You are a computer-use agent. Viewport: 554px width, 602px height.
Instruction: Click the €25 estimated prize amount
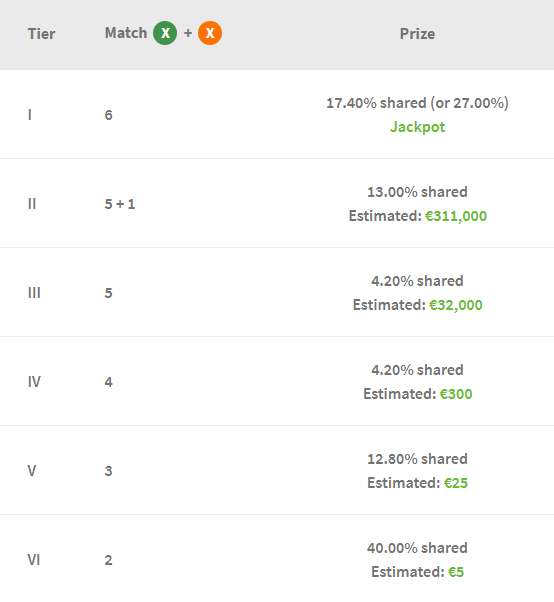point(456,483)
